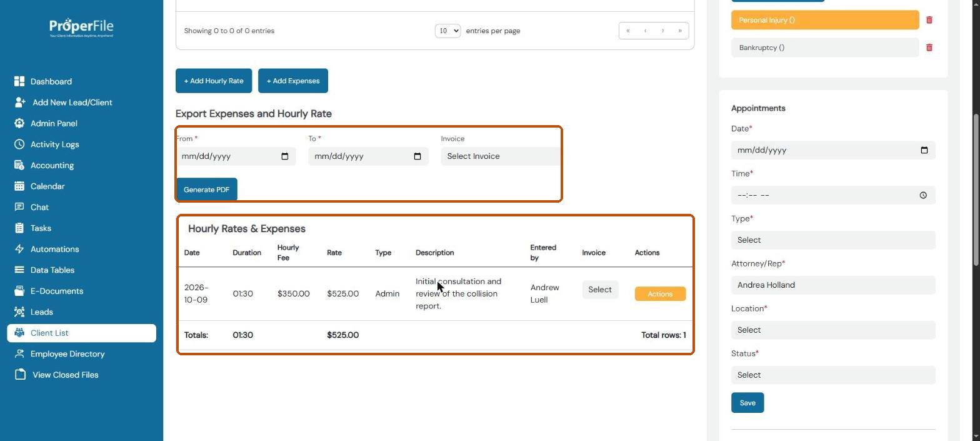Click the Client List people icon

19,333
